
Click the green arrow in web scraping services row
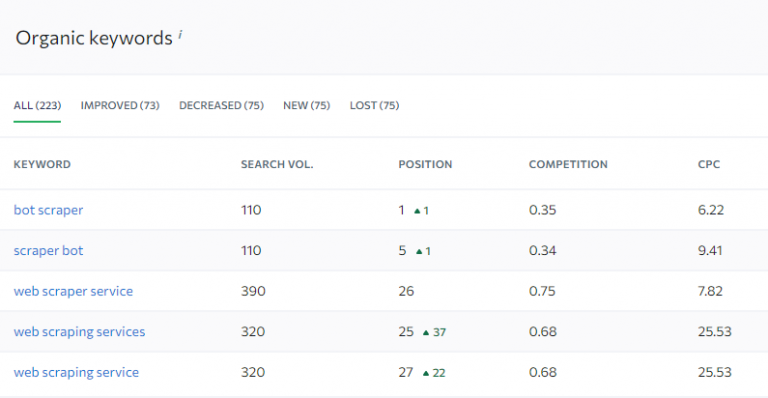426,333
